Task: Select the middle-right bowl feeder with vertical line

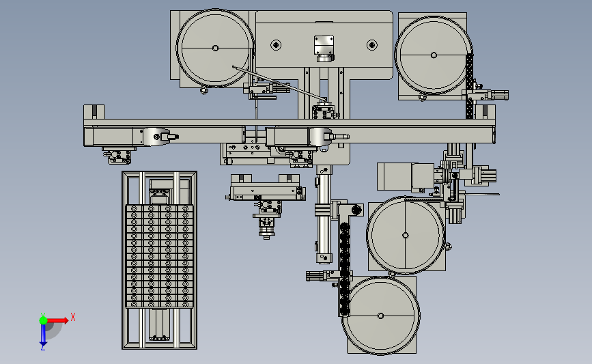Action: pos(405,235)
